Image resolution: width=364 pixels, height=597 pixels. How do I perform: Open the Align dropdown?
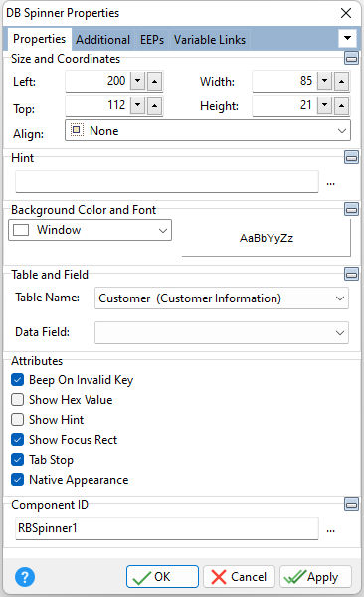coord(208,131)
